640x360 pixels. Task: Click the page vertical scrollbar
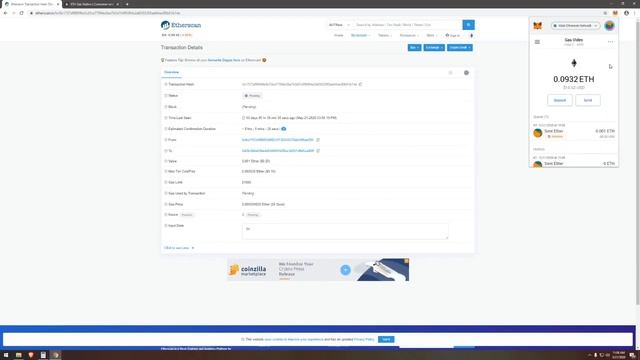638,163
